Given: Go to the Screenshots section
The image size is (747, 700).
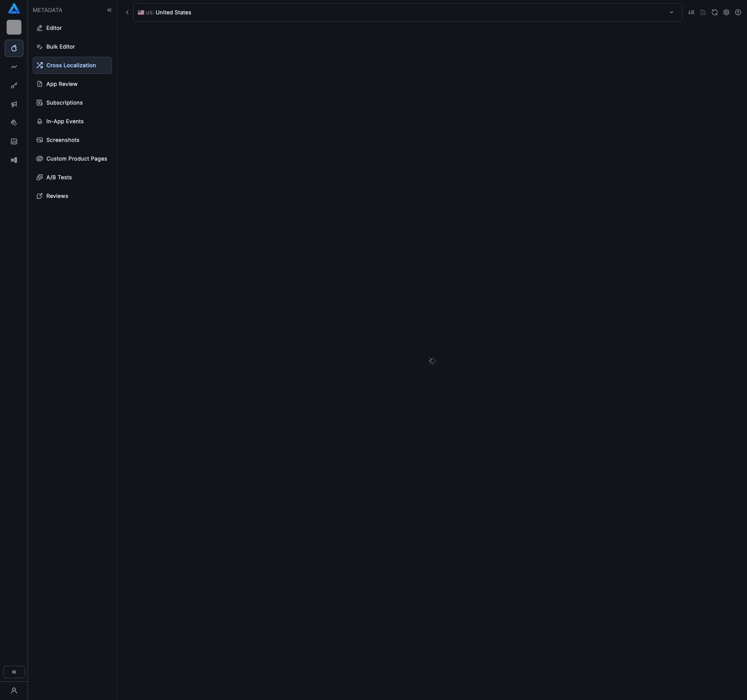Looking at the screenshot, I should coord(63,140).
